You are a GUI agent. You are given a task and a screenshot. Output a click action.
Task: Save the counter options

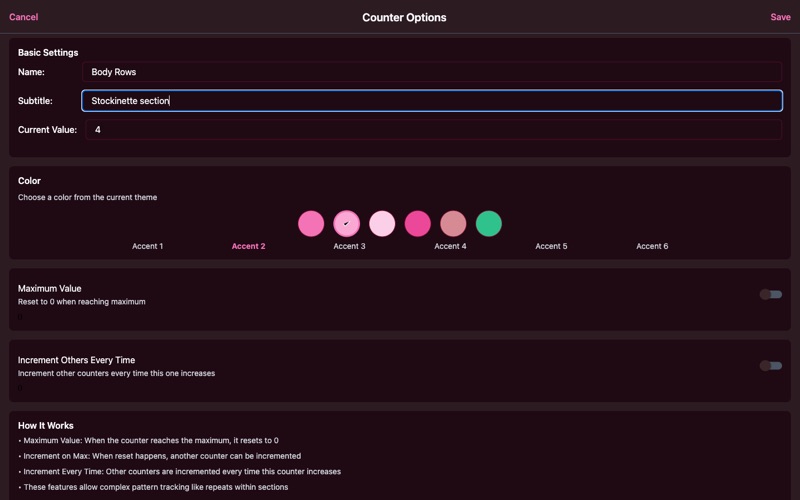[x=780, y=17]
